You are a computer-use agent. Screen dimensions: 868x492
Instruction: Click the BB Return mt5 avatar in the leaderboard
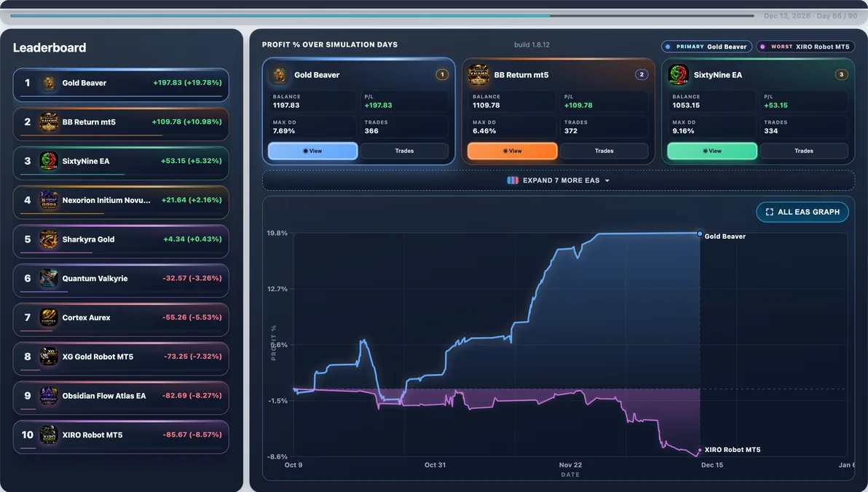coord(49,122)
